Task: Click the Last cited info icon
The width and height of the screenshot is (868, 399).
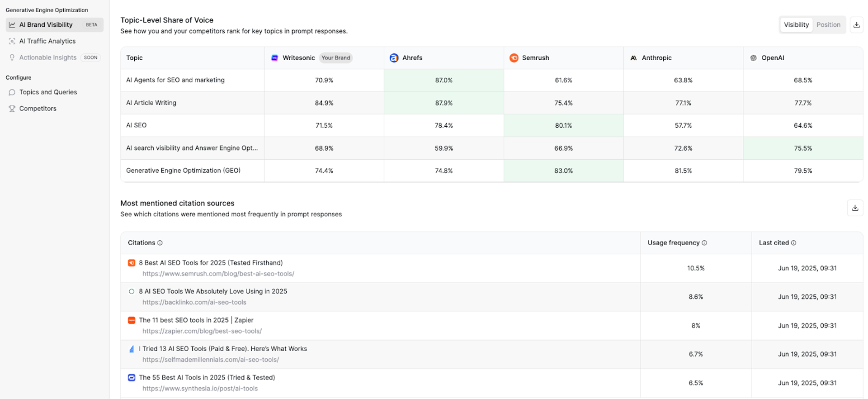Action: pos(793,243)
